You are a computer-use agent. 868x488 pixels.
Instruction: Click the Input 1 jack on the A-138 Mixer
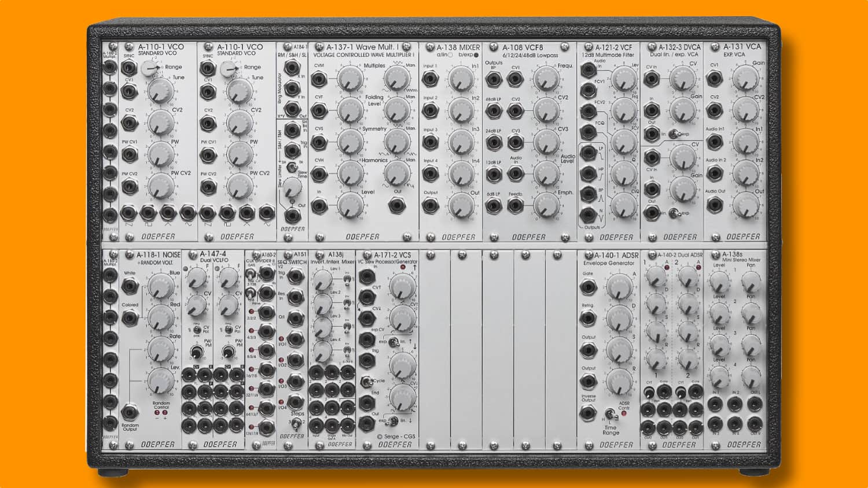(x=430, y=79)
